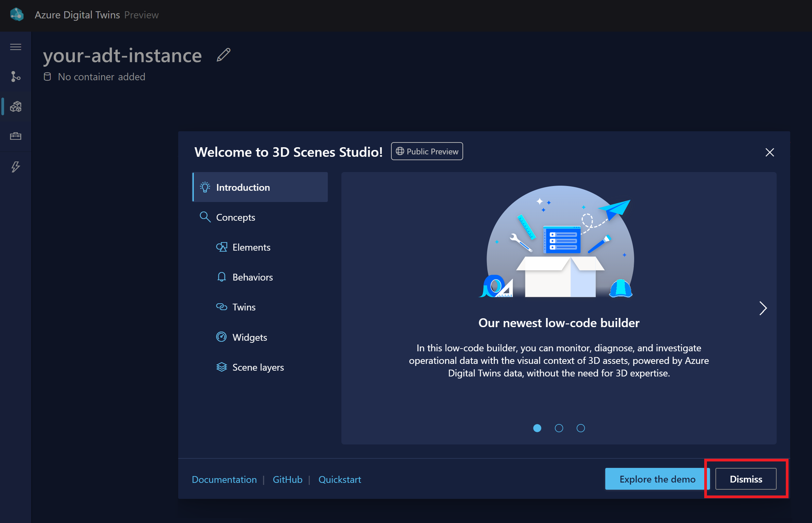Click the lightning bolt sidebar icon

pos(16,167)
